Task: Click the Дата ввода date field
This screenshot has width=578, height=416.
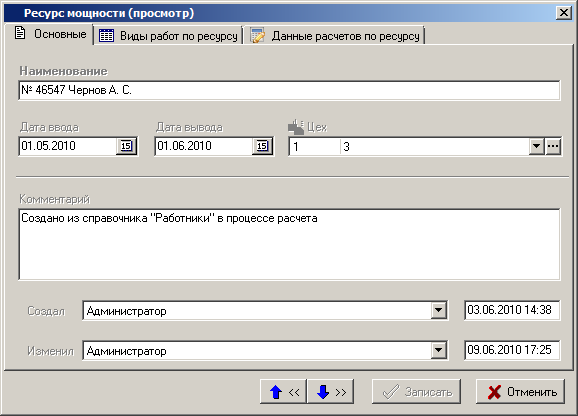Action: pos(67,146)
